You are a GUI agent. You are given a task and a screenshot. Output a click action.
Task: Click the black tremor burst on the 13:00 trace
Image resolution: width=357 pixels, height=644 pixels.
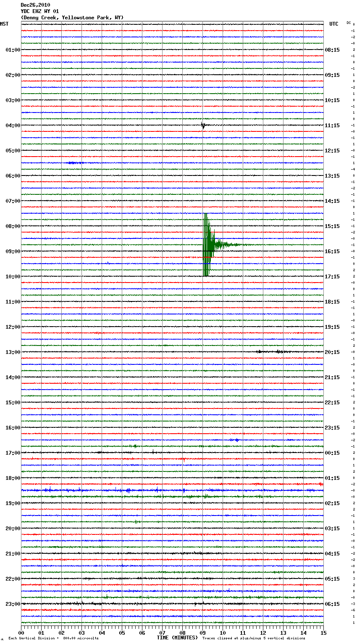273,352
